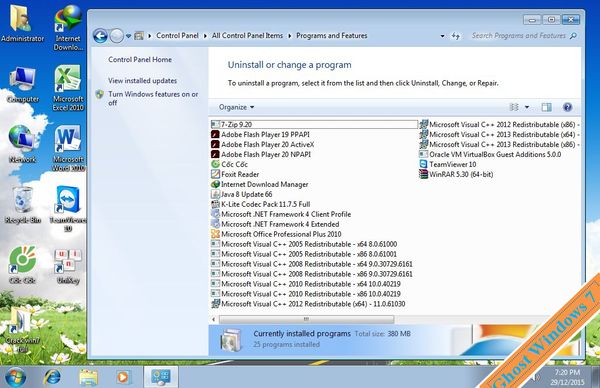Open Internet Explorer from taskbar
600x388 pixels.
coord(52,377)
